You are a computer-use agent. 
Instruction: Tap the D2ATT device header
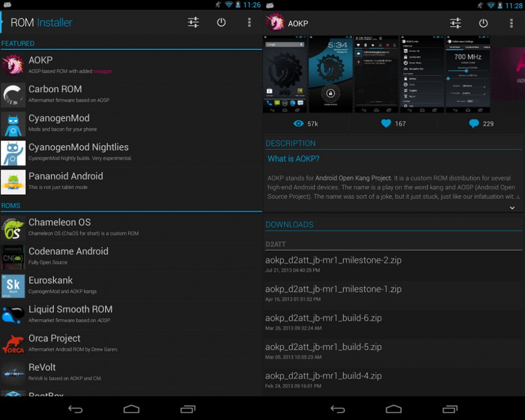(x=275, y=244)
